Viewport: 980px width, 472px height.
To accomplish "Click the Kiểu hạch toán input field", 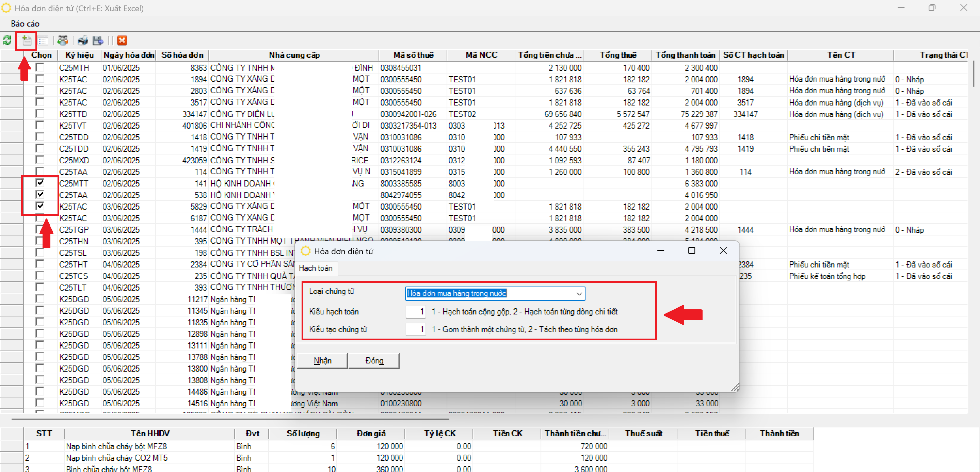I will [415, 311].
